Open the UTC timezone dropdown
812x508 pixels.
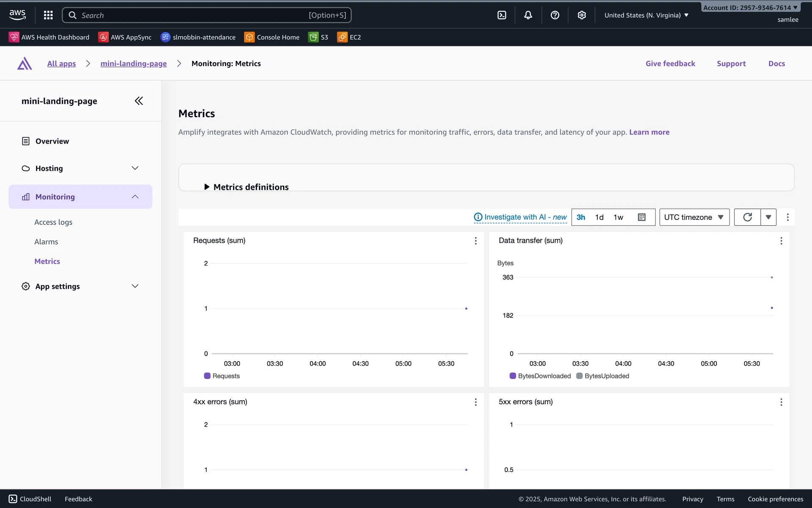694,217
